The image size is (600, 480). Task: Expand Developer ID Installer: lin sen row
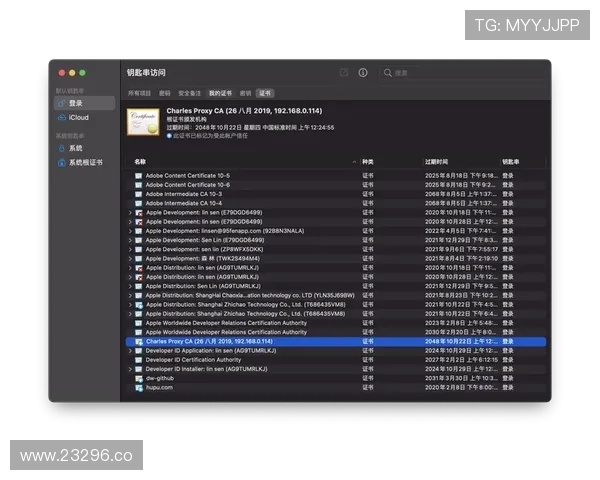(130, 369)
